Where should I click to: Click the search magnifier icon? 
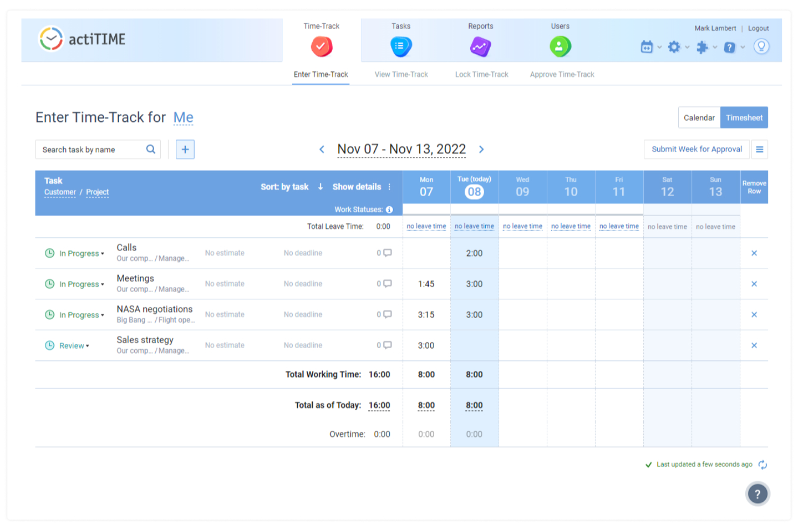point(151,149)
